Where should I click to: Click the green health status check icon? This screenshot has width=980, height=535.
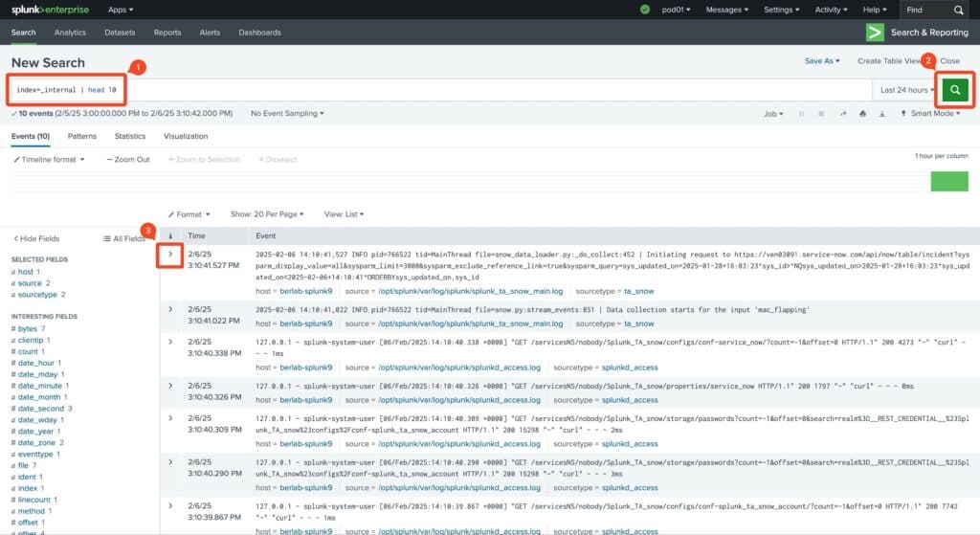pyautogui.click(x=645, y=10)
